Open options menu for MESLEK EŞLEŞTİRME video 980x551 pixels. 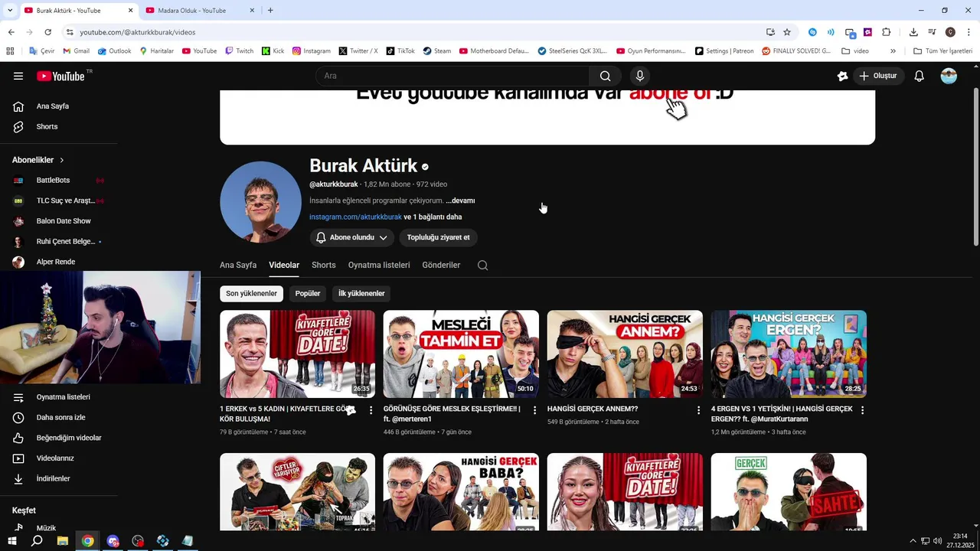pyautogui.click(x=534, y=410)
